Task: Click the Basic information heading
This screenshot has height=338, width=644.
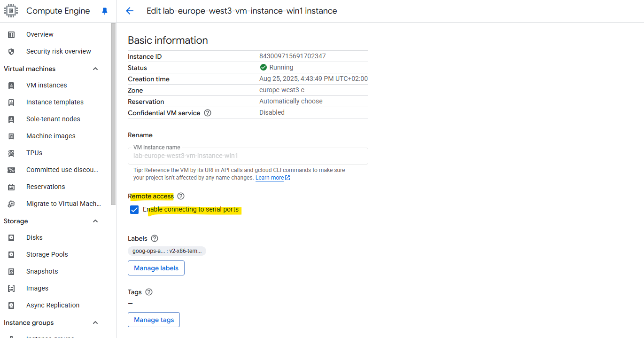Action: click(168, 40)
